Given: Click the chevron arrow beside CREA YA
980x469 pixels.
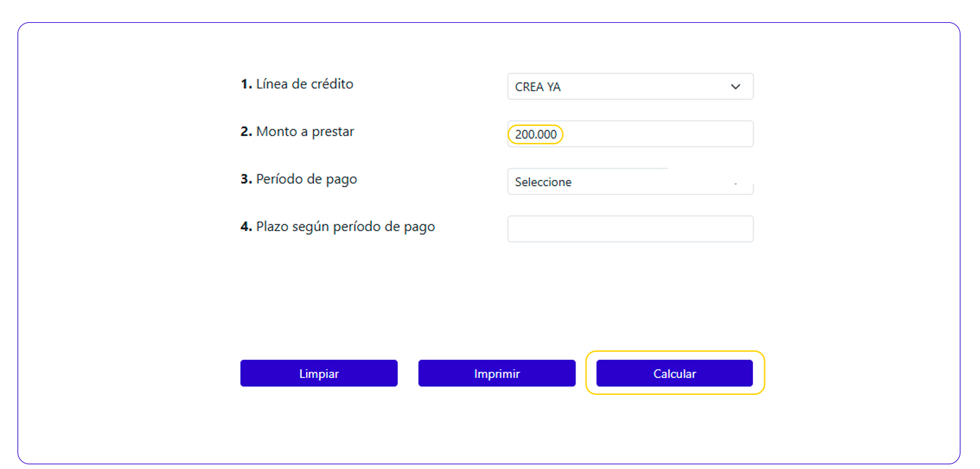Looking at the screenshot, I should [x=735, y=87].
